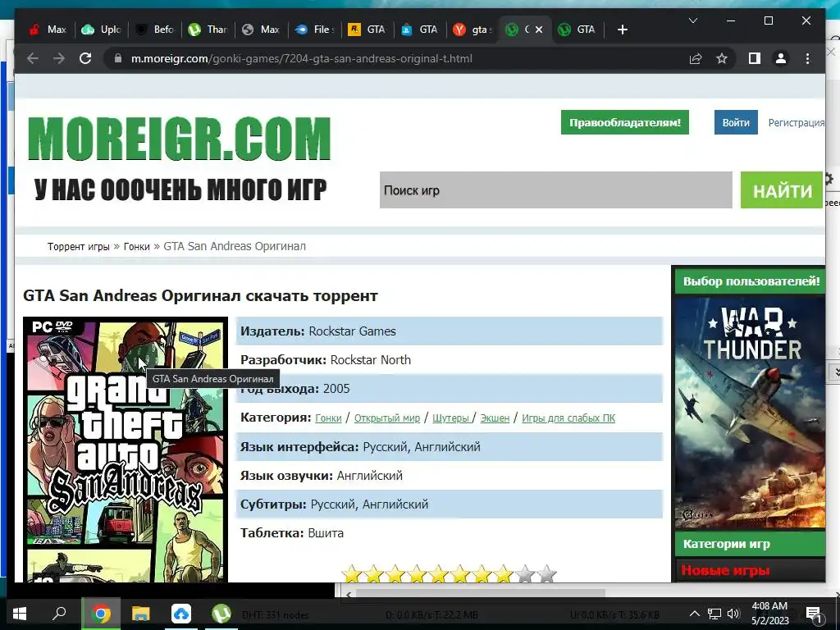Screen dimensions: 840x630
Task: Click НАЙТИ search button
Action: pos(782,190)
